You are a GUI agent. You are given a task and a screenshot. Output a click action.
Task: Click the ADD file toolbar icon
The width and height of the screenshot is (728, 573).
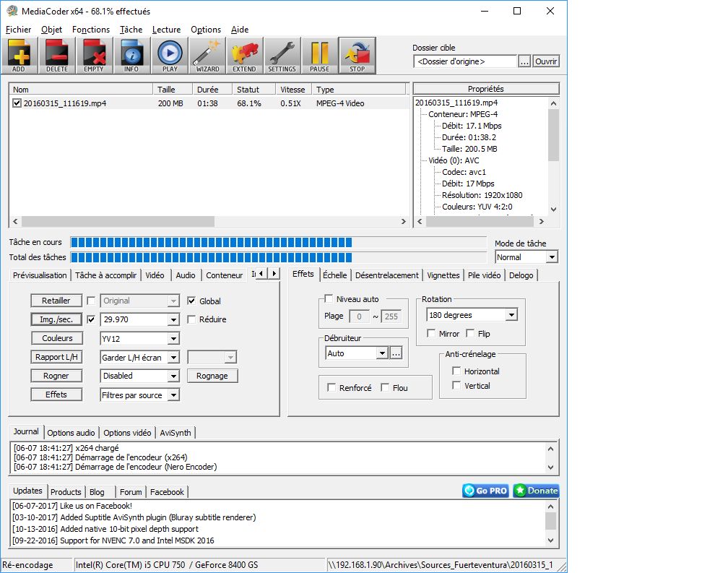[19, 55]
